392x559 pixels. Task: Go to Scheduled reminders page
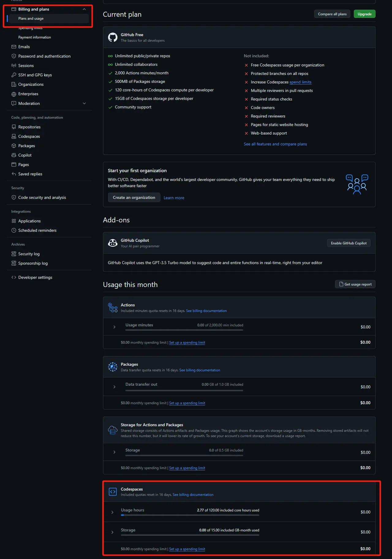tap(37, 230)
